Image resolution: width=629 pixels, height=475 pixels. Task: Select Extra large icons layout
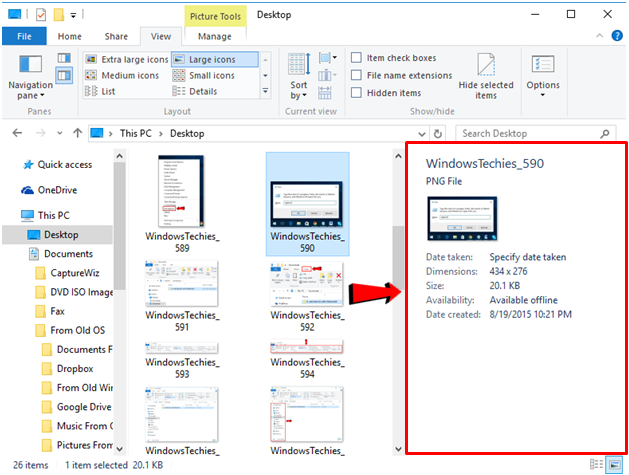[129, 60]
